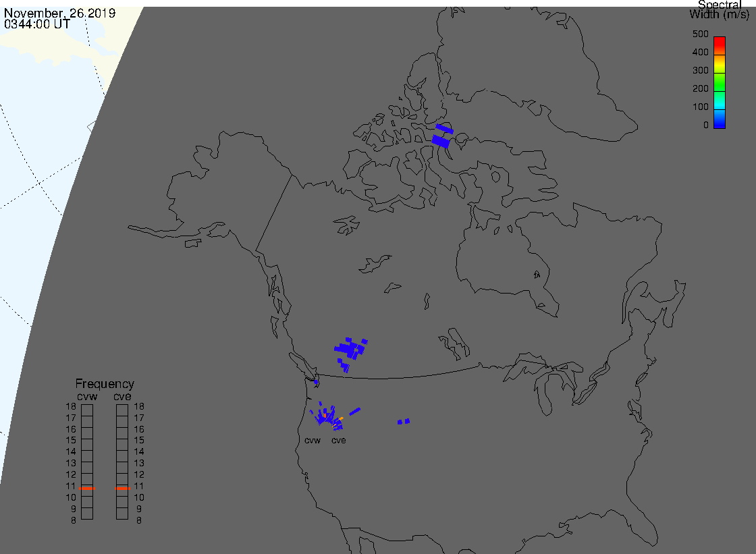Click the 11 label left of the cvw bar

(x=71, y=486)
